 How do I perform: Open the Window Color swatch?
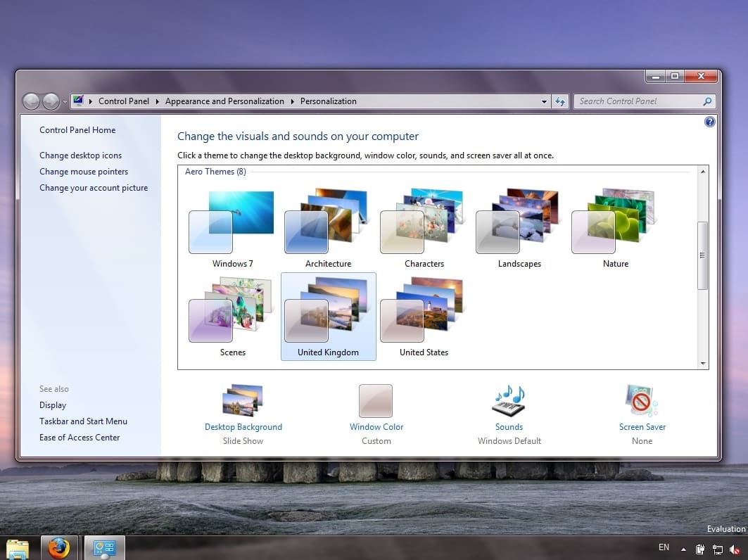pyautogui.click(x=376, y=402)
